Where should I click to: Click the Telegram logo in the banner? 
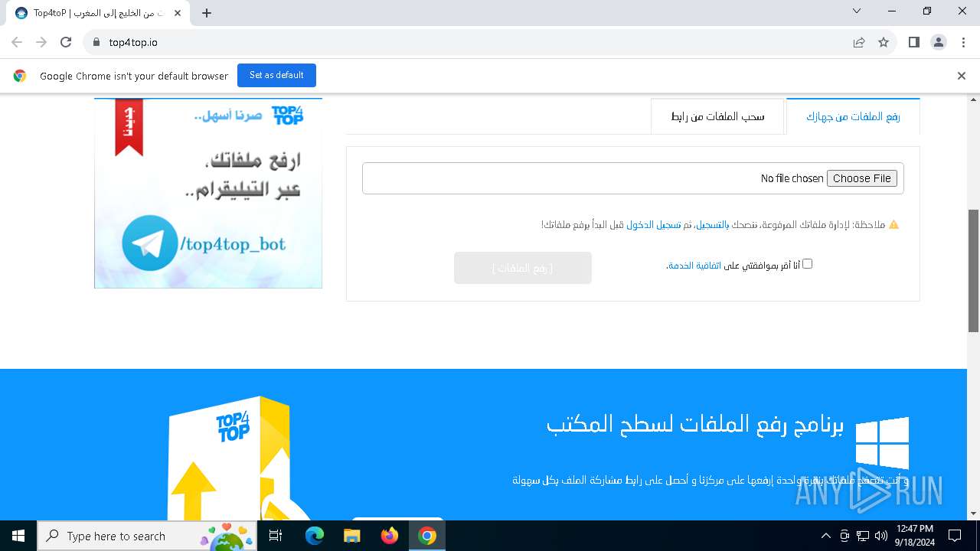[149, 243]
